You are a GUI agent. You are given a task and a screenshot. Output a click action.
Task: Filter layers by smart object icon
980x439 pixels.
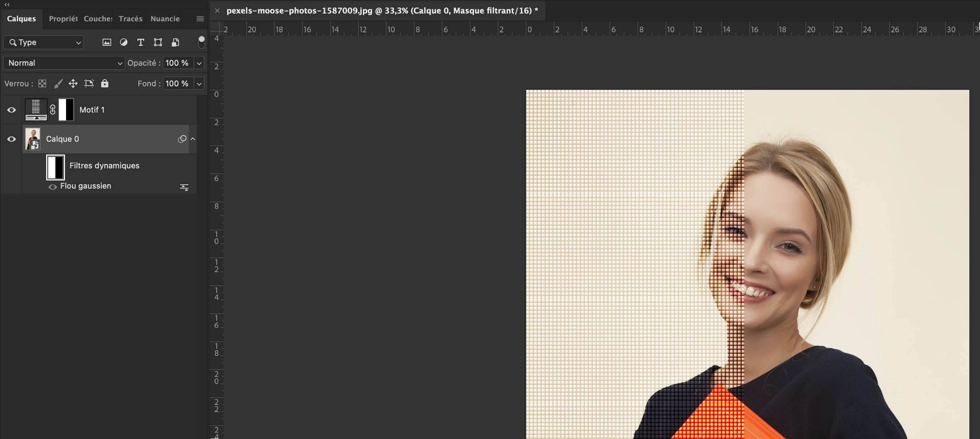175,42
